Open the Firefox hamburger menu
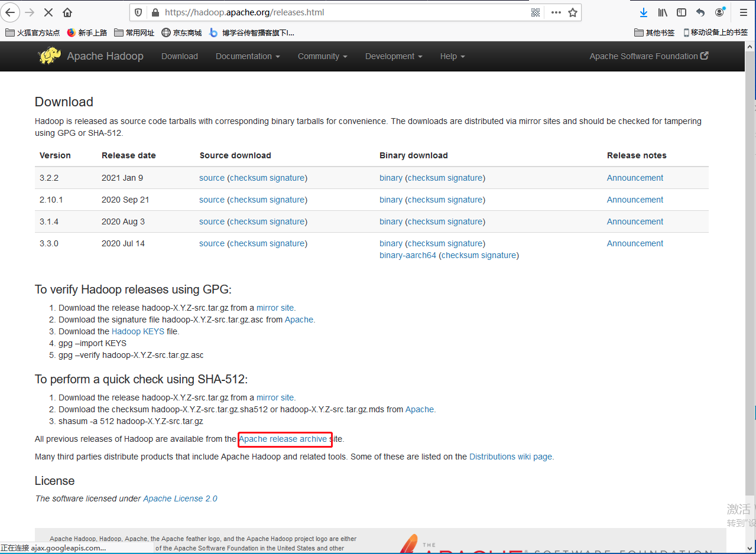 coord(744,12)
